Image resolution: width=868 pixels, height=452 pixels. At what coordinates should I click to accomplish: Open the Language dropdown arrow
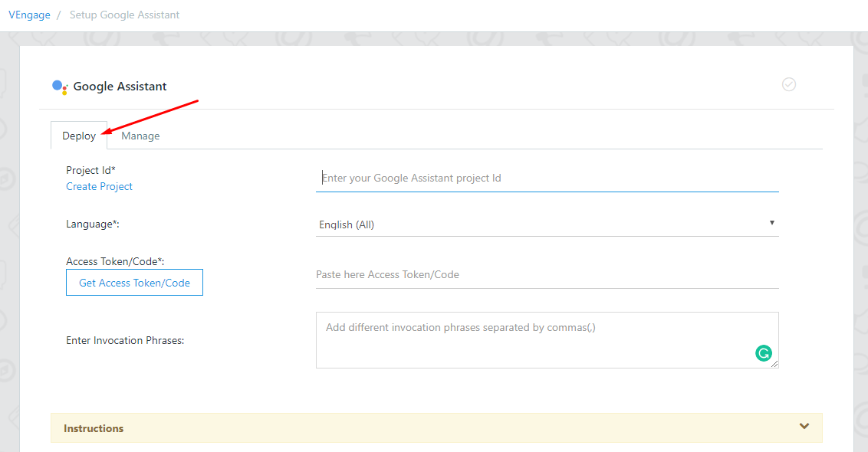(771, 223)
